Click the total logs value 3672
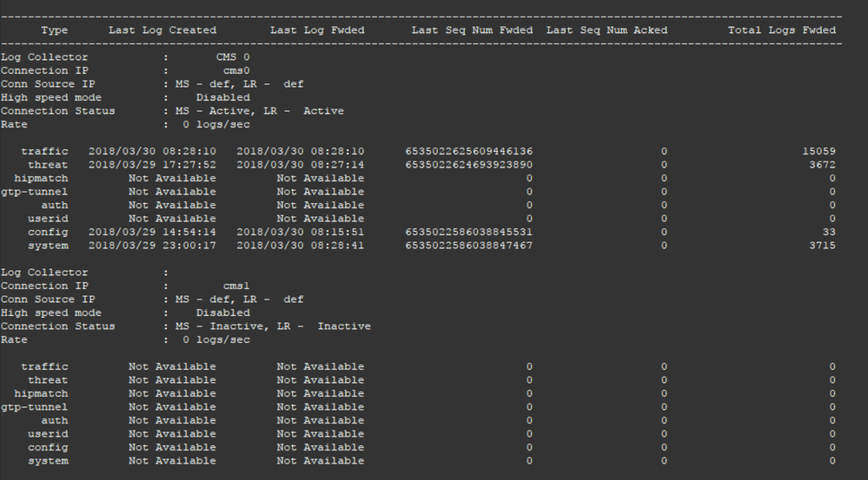868x480 pixels. coord(822,165)
